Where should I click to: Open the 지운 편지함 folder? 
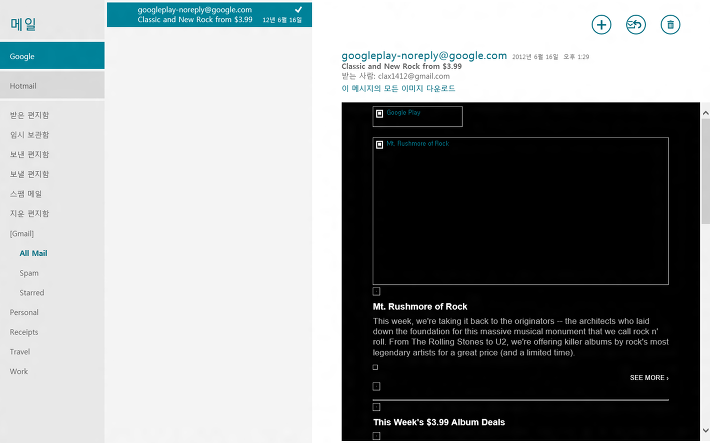(29, 213)
